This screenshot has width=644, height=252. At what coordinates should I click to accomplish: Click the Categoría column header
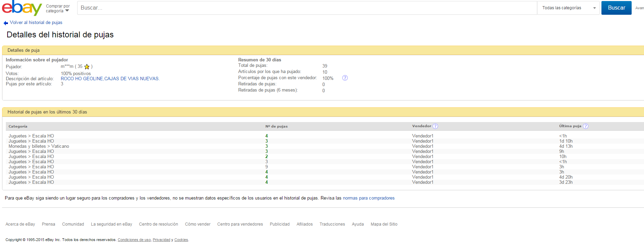(18, 127)
